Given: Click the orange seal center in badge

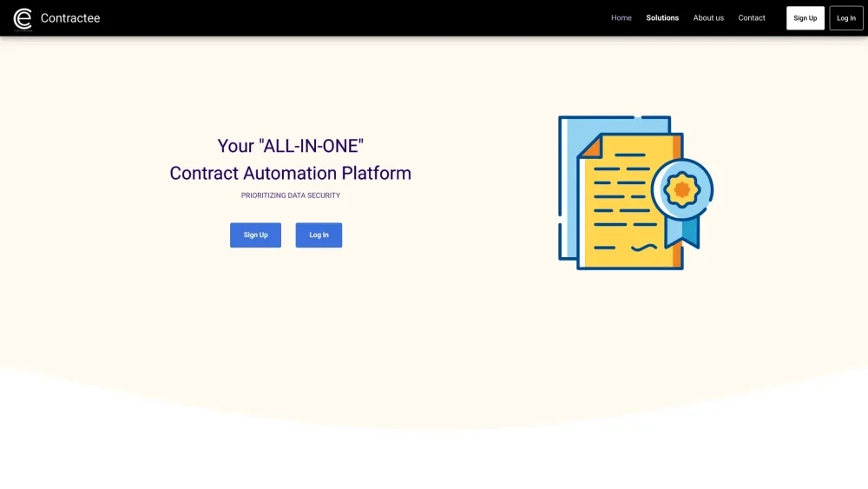Looking at the screenshot, I should (x=682, y=188).
